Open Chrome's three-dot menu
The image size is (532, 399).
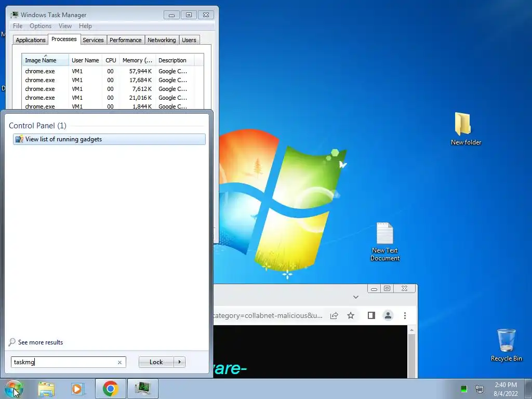point(404,315)
